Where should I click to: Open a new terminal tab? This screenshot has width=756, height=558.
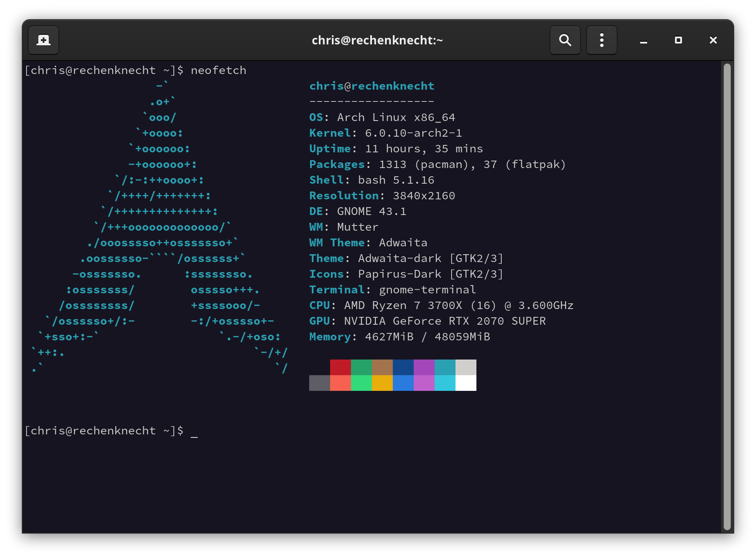click(x=44, y=40)
